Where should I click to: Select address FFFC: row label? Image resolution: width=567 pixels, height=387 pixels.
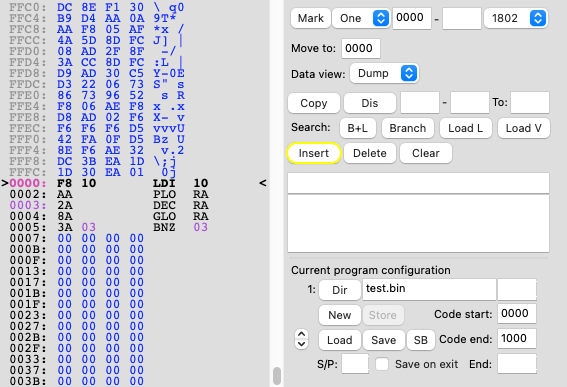[28, 172]
